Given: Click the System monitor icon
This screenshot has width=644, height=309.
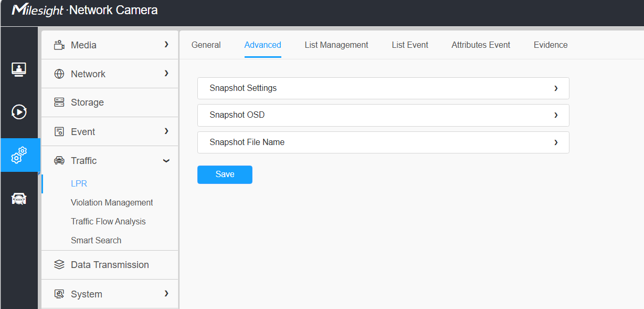Looking at the screenshot, I should (59, 294).
